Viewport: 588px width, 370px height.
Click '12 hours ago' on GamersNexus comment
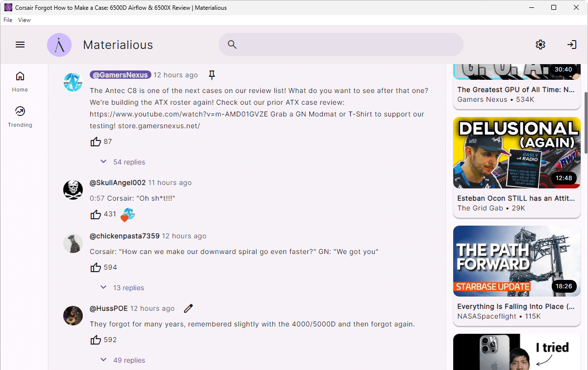(x=176, y=75)
